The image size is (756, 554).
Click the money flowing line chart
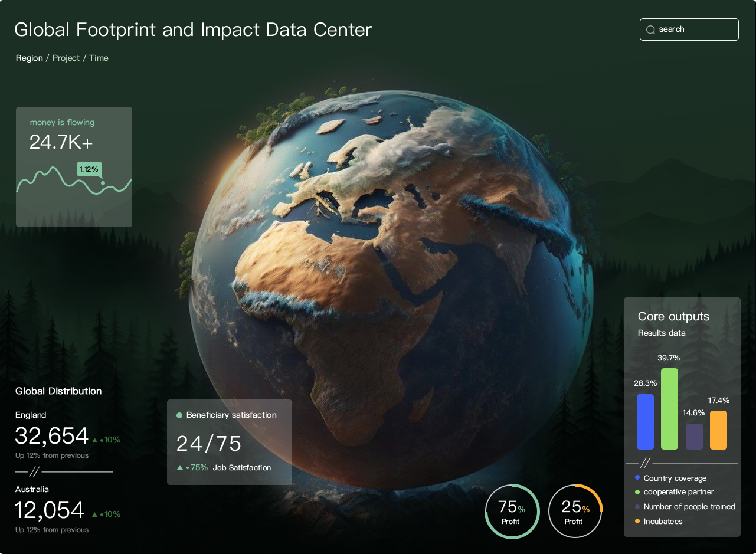[x=74, y=180]
